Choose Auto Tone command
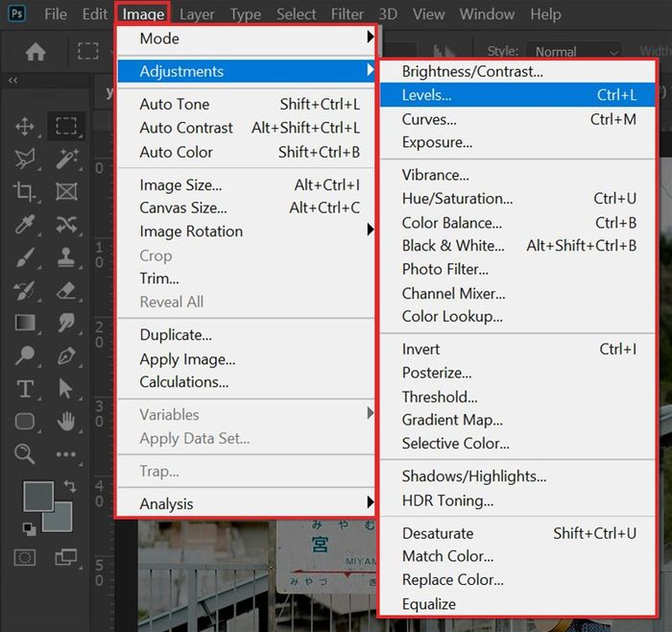This screenshot has width=672, height=632. tap(247, 104)
